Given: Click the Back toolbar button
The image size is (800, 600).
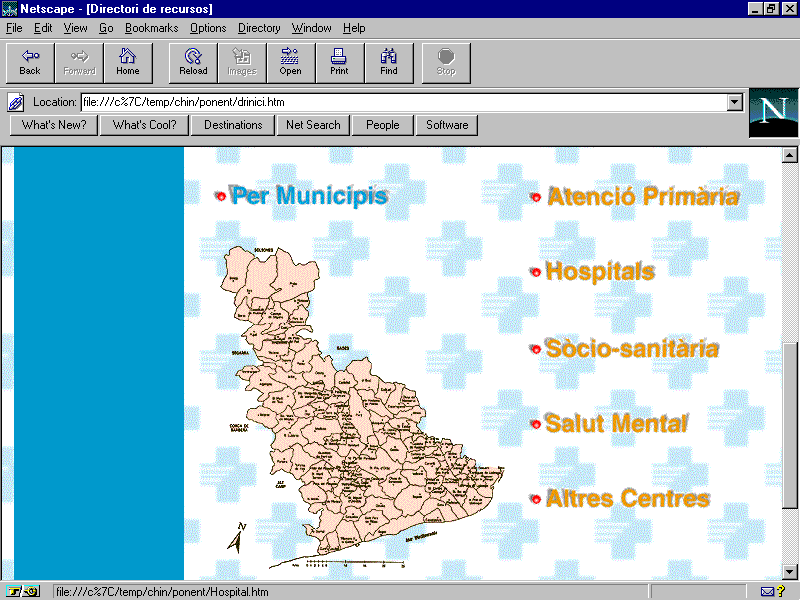Looking at the screenshot, I should pyautogui.click(x=30, y=62).
